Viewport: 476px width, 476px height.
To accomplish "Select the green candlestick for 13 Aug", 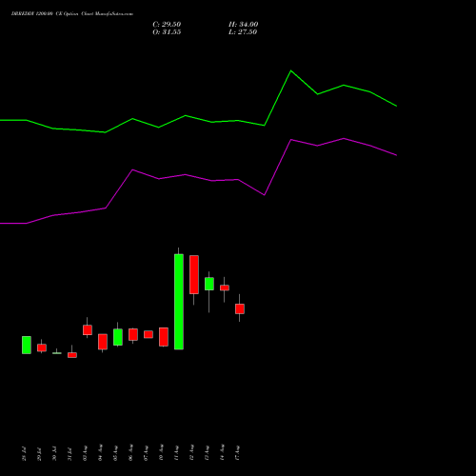I will 209,284.
